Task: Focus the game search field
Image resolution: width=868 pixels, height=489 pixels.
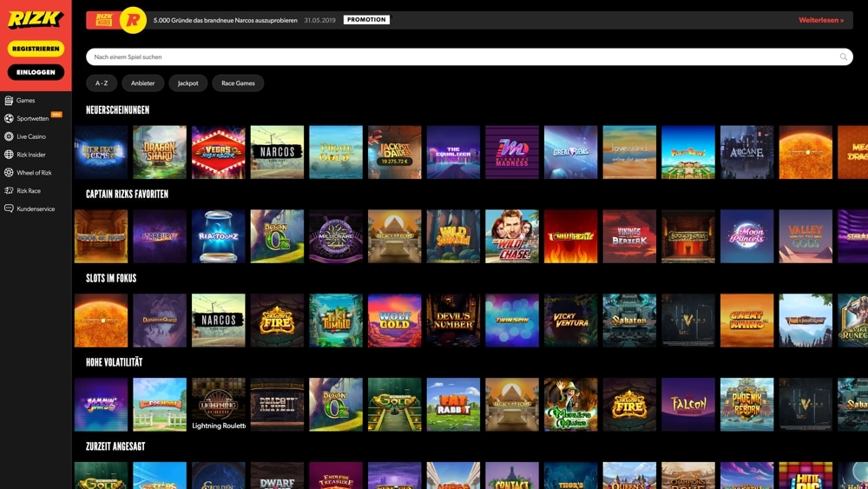Action: point(469,57)
